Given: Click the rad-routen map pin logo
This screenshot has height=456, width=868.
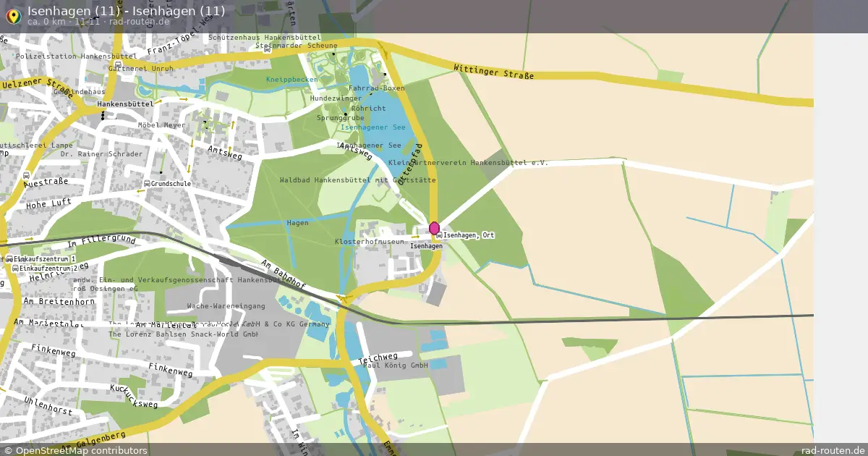Looking at the screenshot, I should point(13,15).
